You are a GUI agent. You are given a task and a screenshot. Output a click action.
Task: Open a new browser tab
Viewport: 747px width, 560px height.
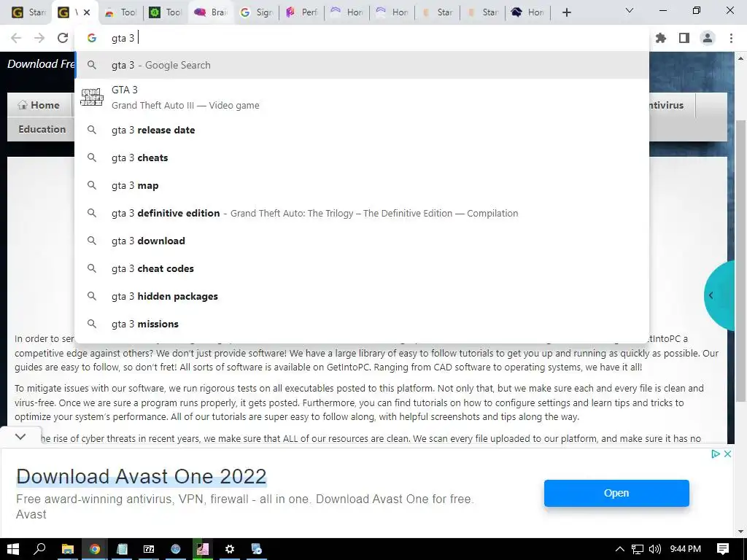pyautogui.click(x=566, y=12)
